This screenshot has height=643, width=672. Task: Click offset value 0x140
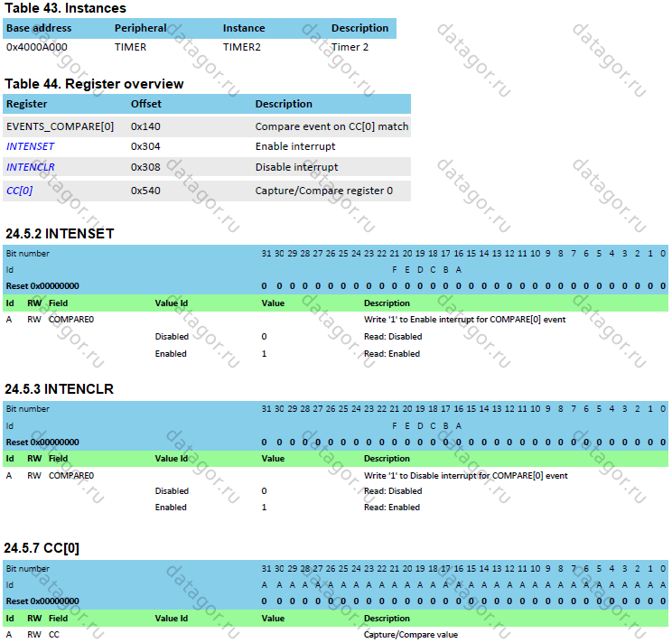pyautogui.click(x=145, y=126)
